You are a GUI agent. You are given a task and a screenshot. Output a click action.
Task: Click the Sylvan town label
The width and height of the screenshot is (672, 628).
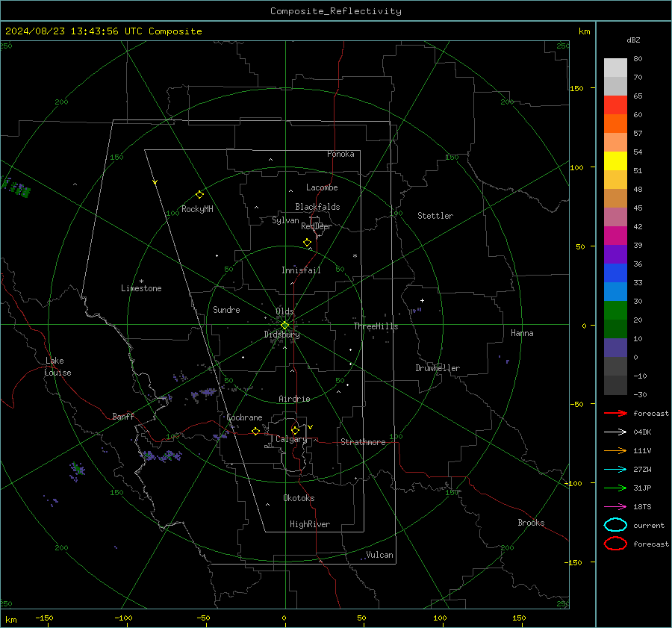[x=285, y=220]
